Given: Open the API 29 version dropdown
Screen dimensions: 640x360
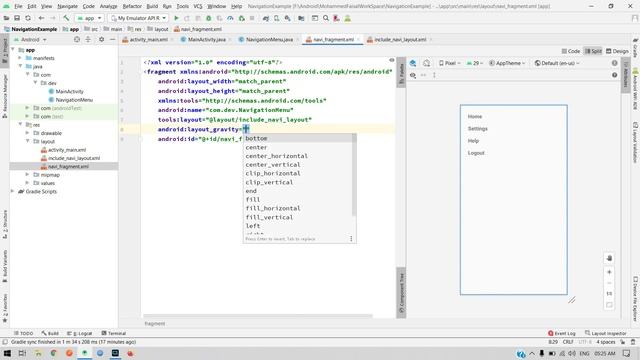Looking at the screenshot, I should (475, 63).
